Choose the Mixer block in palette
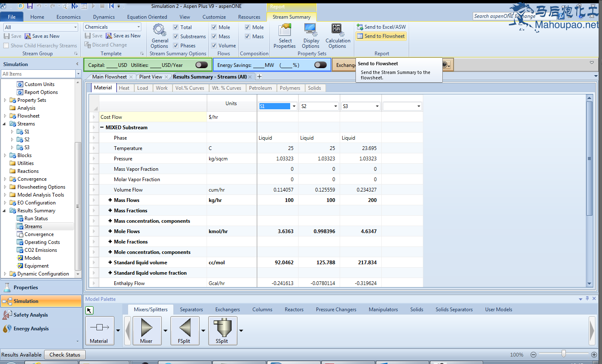This screenshot has width=602, height=364. coord(146,330)
